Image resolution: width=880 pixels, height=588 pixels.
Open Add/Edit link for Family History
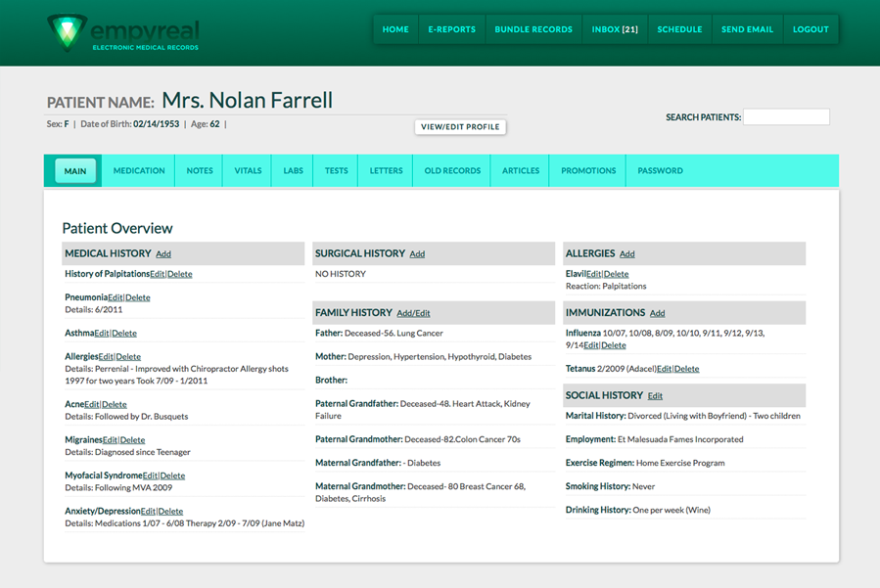[413, 313]
